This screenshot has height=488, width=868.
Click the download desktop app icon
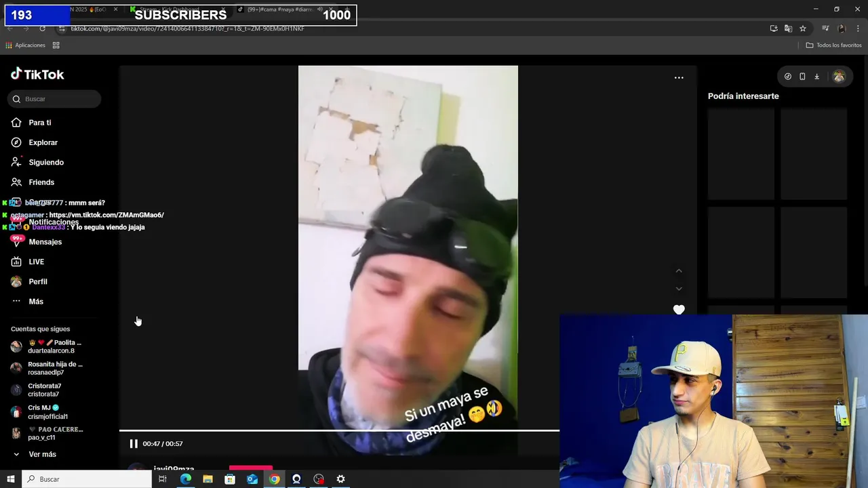tap(816, 77)
